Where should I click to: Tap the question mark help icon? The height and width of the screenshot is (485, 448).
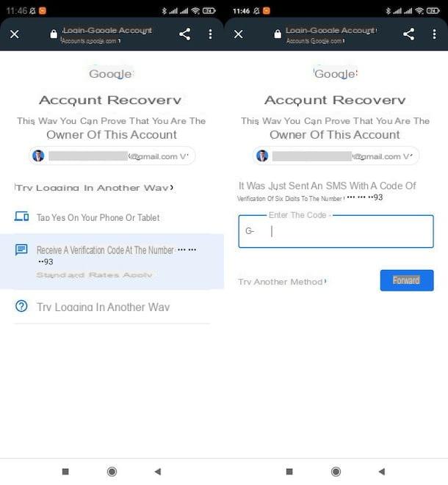[x=21, y=306]
